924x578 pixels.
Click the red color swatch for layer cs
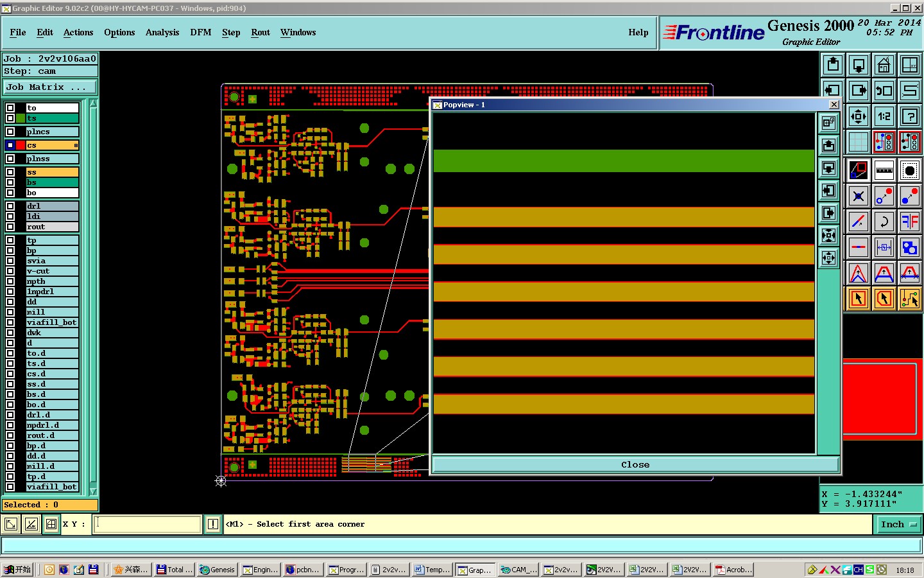click(21, 145)
